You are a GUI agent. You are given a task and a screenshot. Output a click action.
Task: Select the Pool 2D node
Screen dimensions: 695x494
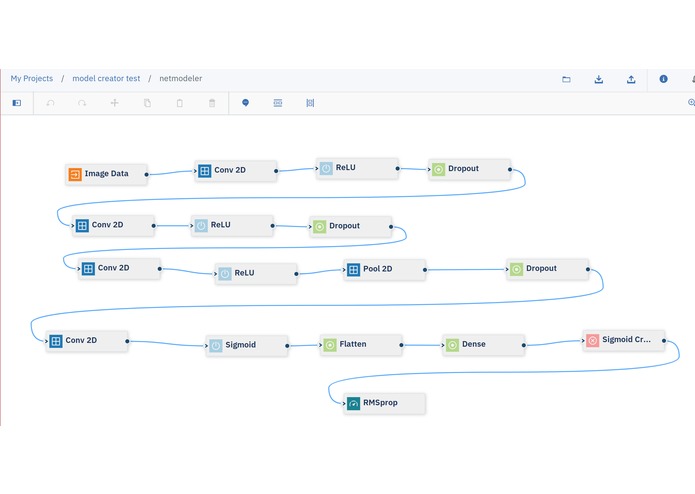pyautogui.click(x=385, y=269)
